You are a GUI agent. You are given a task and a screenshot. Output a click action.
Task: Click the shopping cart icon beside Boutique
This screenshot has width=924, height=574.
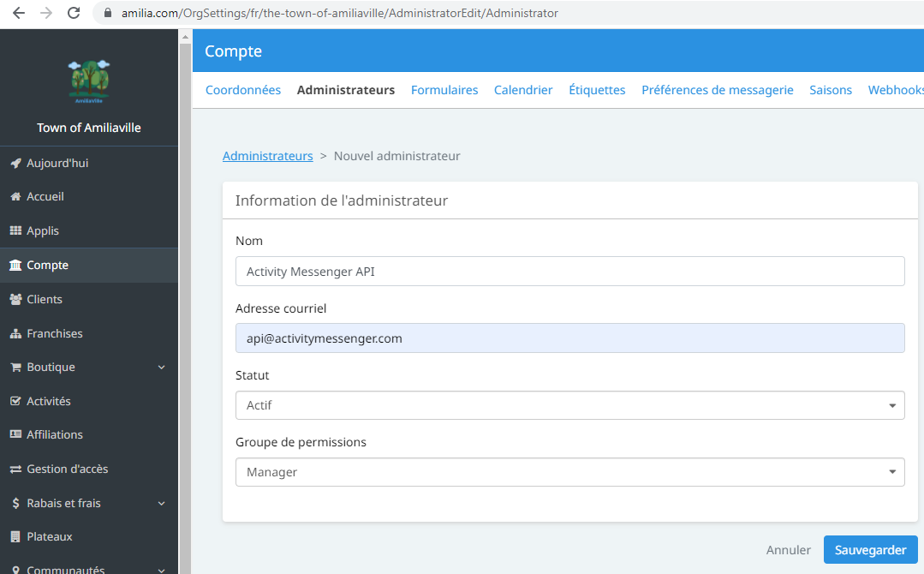pos(16,368)
